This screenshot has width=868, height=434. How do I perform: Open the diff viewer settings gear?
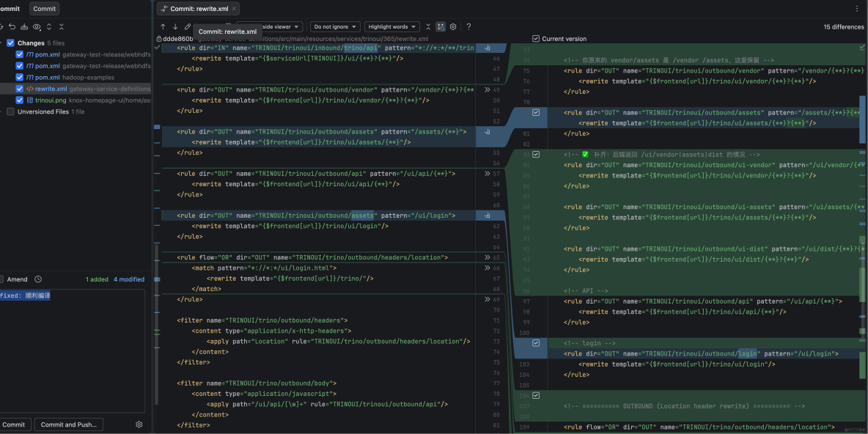[453, 26]
